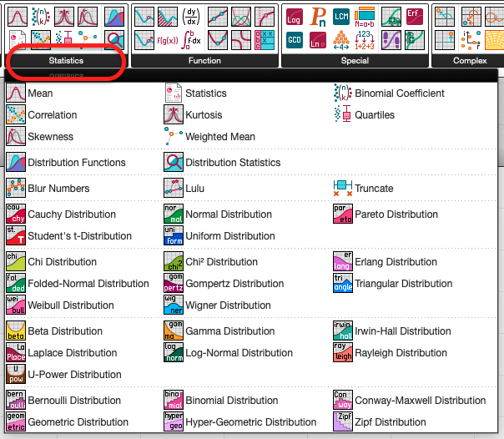Image resolution: width=504 pixels, height=439 pixels.
Task: Select the Ln e natural logarithm icon
Action: coord(318,40)
